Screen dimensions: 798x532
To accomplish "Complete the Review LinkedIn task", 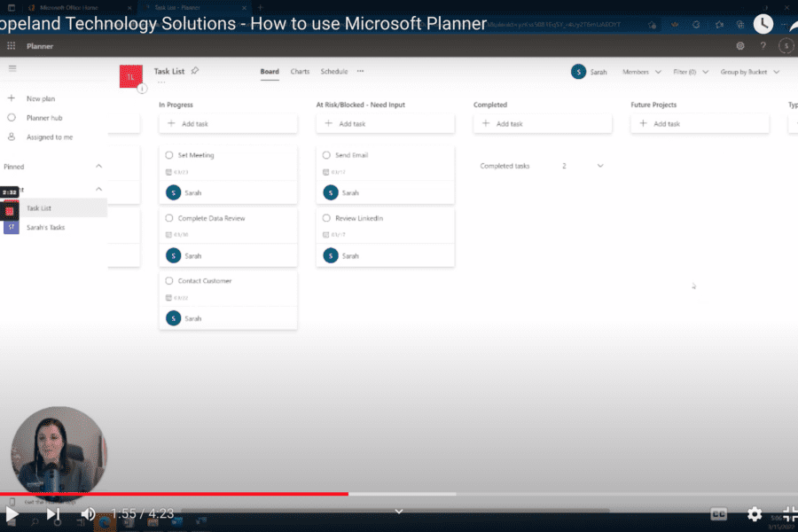I will coord(325,217).
